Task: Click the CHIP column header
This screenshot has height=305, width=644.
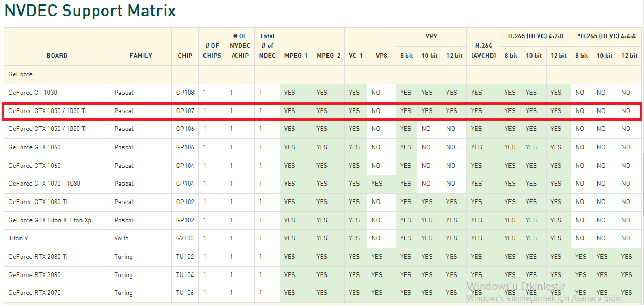Action: (185, 55)
